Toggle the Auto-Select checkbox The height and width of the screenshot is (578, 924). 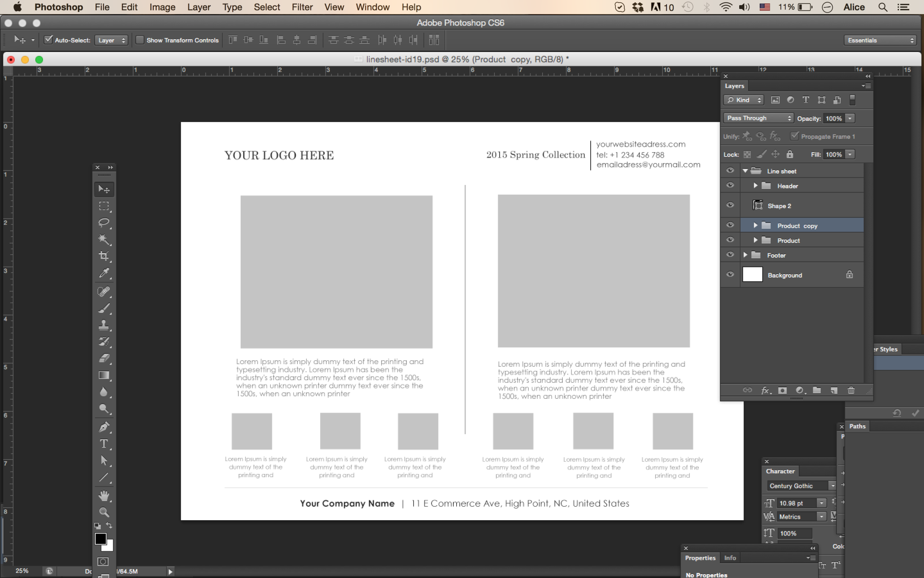point(48,40)
